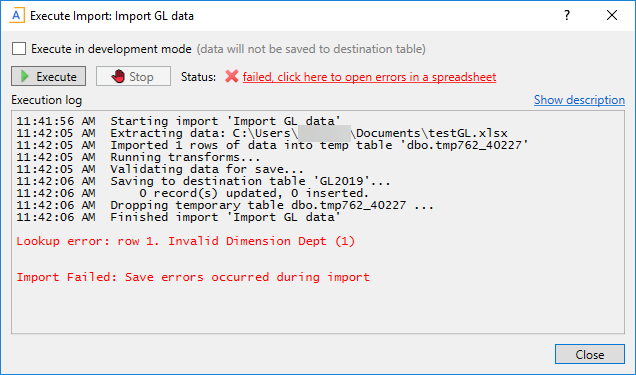636x375 pixels.
Task: Close the dialog with the title bar X
Action: (x=612, y=15)
